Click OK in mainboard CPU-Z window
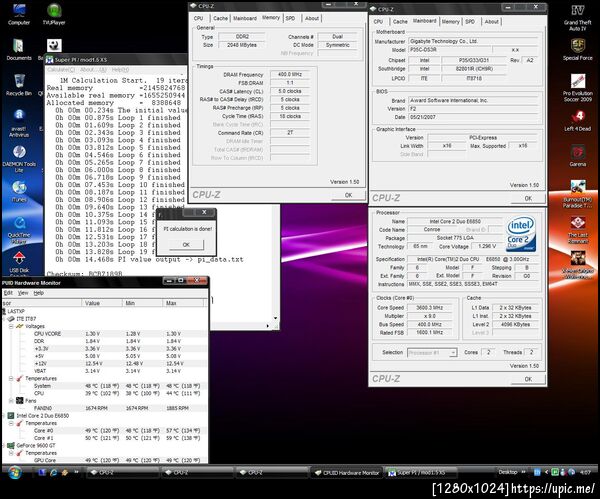Screen dimensions: 600x499 (x=528, y=198)
